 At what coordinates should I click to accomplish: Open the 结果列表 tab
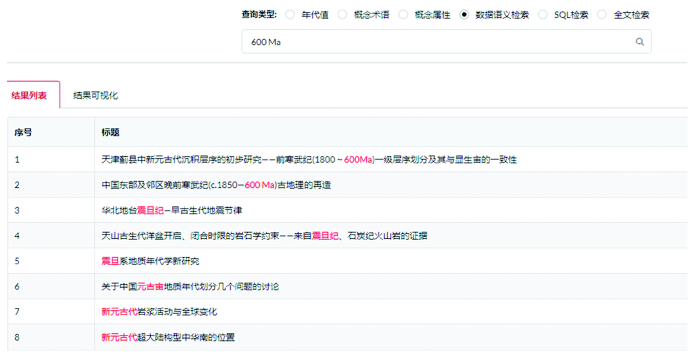(x=29, y=95)
